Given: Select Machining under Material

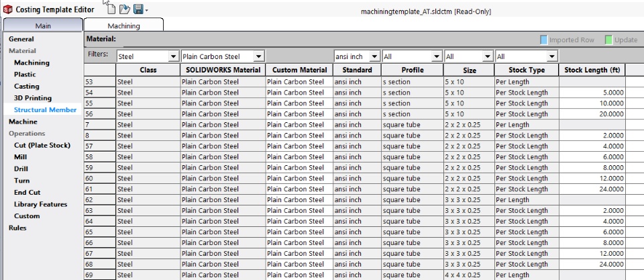Looking at the screenshot, I should click(x=32, y=62).
